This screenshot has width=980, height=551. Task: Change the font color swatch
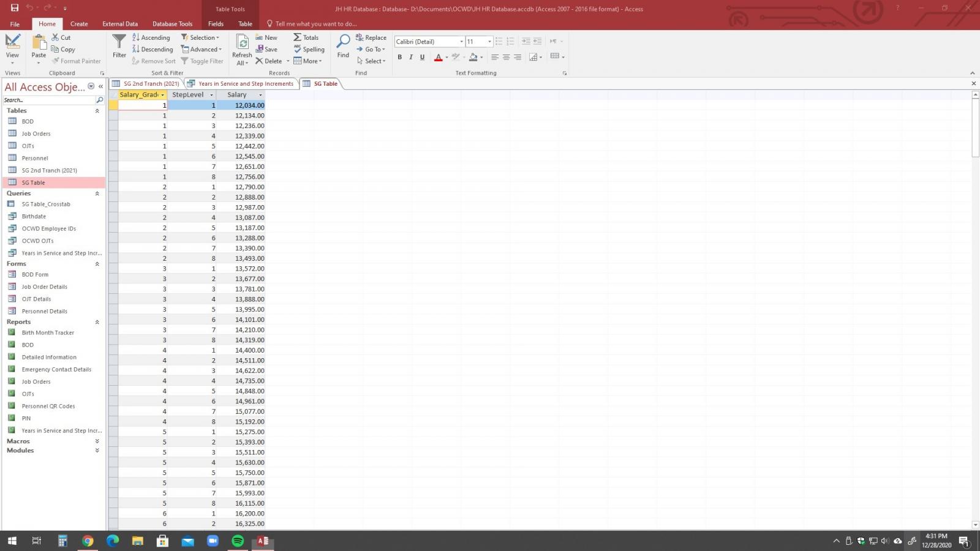[439, 57]
